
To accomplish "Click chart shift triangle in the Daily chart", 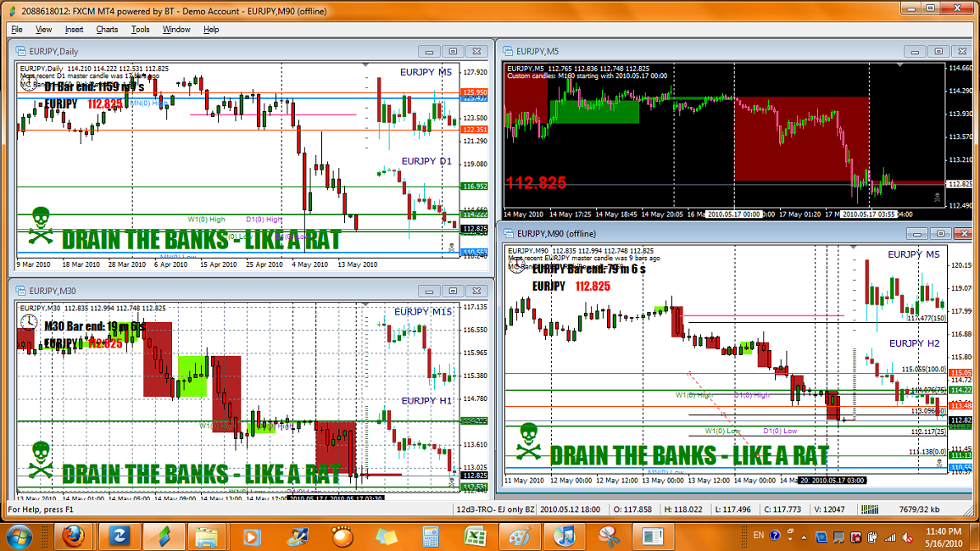I will [365, 64].
